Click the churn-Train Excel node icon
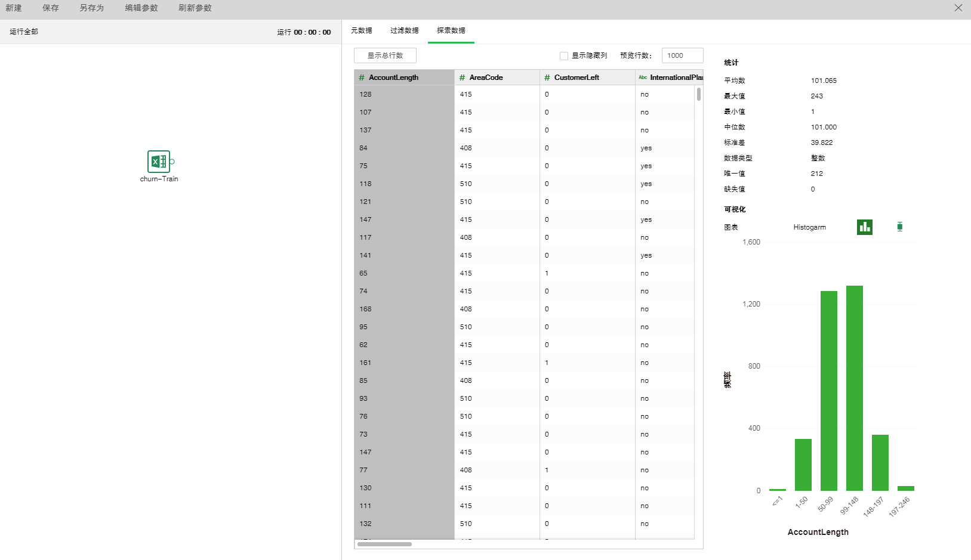The image size is (971, 560). [x=158, y=162]
